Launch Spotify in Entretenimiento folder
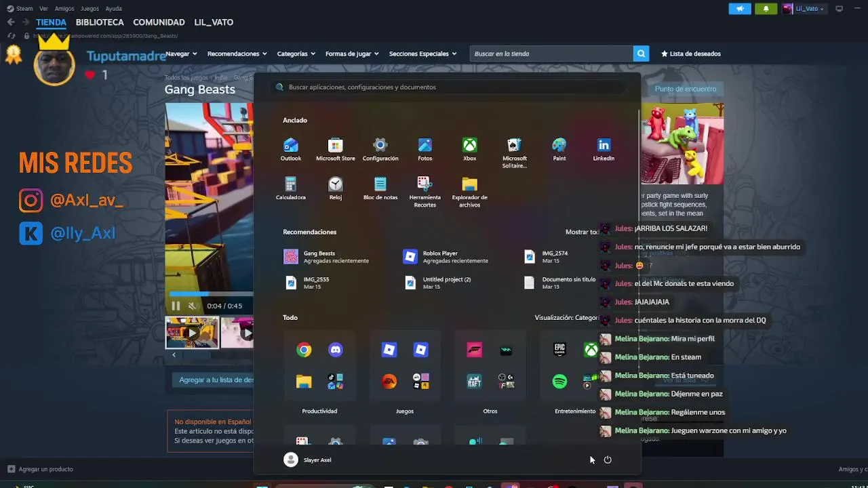Image resolution: width=868 pixels, height=488 pixels. [559, 382]
